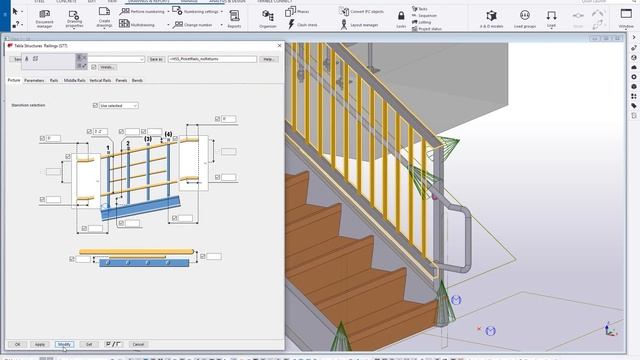This screenshot has width=640, height=360.
Task: Open the Tasks tool
Action: pyautogui.click(x=420, y=9)
